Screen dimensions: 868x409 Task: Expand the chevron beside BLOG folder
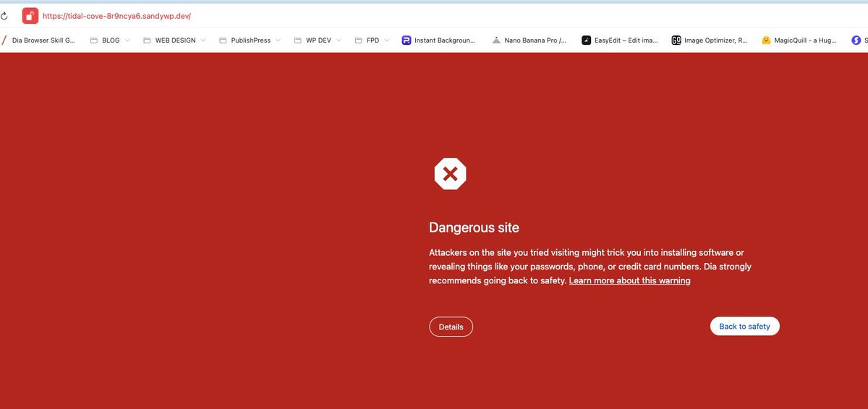127,40
